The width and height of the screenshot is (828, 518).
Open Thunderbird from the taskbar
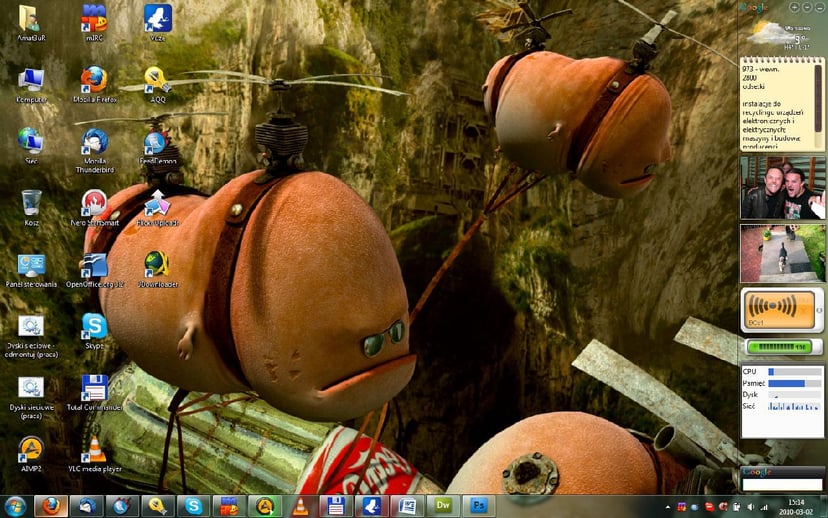87,506
